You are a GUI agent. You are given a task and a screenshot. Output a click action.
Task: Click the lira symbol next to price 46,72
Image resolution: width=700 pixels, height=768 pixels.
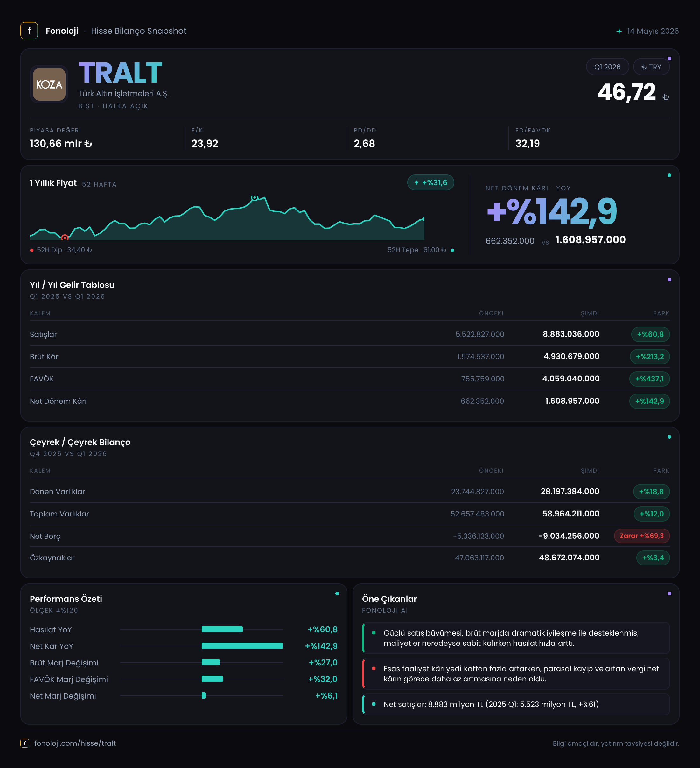coord(665,97)
